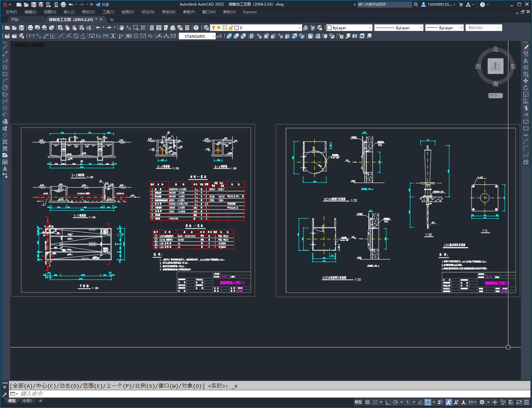The width and height of the screenshot is (532, 408).
Task: Select the Line tool in draw toolbar
Action: pyautogui.click(x=5, y=47)
